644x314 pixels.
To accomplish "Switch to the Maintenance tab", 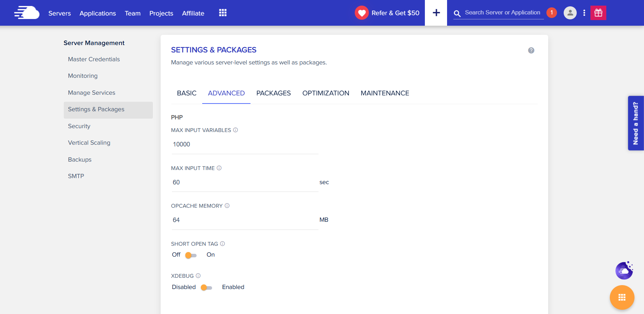I will [x=385, y=93].
